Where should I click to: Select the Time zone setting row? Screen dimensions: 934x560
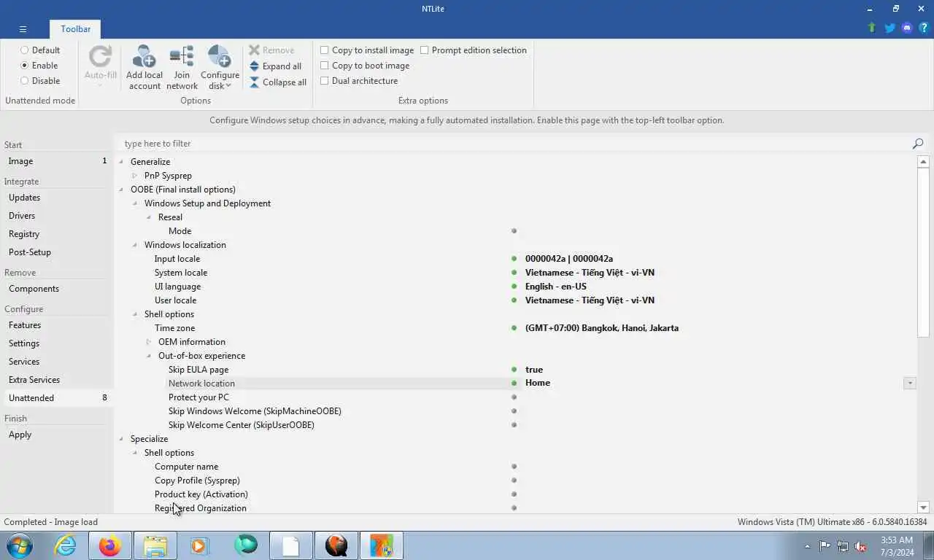[x=517, y=328]
